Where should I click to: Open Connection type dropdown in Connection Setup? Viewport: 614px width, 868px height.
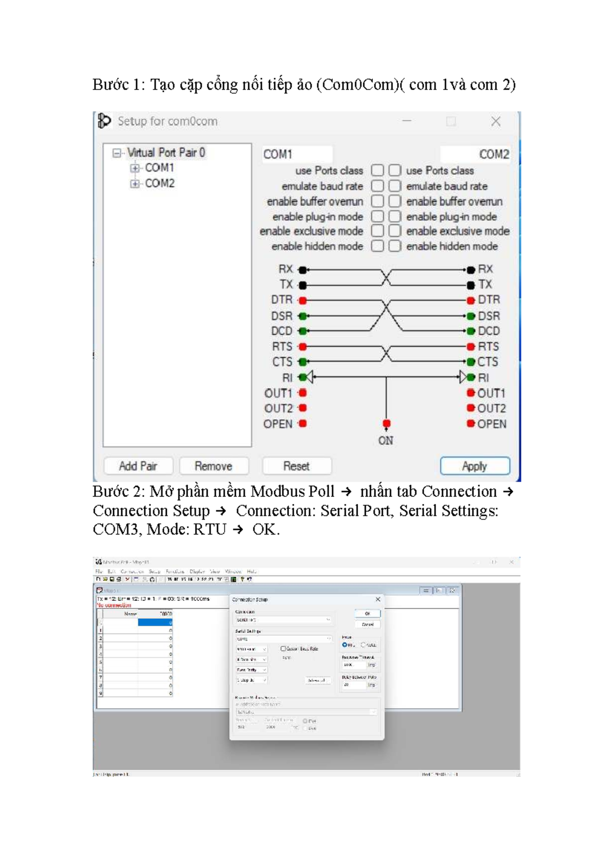pyautogui.click(x=283, y=620)
